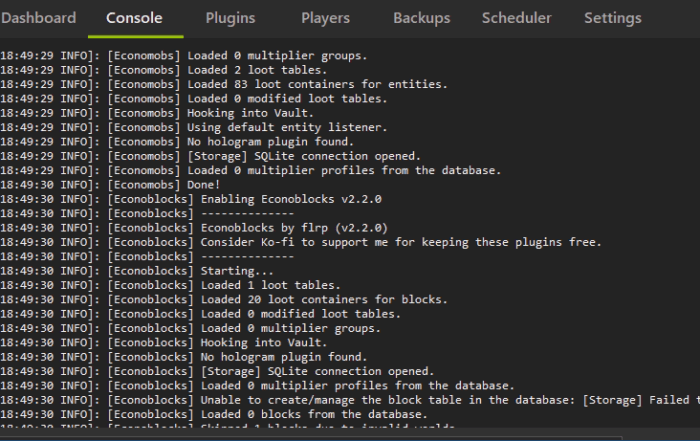The image size is (700, 441).
Task: Switch to the Scheduler tab
Action: tap(516, 18)
